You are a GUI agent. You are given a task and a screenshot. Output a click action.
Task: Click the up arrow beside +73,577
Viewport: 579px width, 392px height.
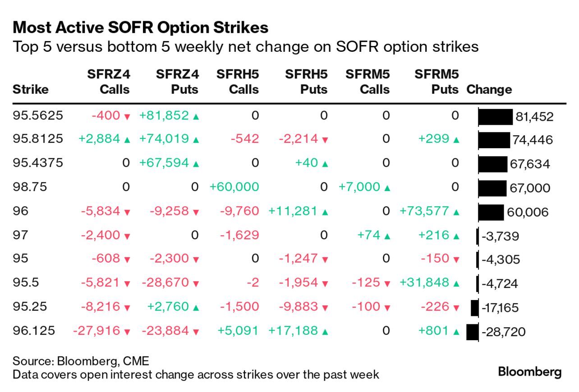coord(456,212)
